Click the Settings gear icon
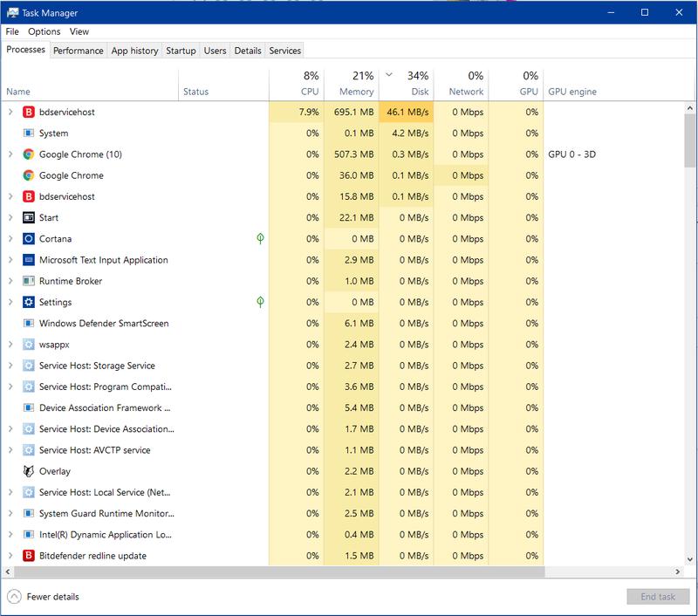 pos(29,303)
